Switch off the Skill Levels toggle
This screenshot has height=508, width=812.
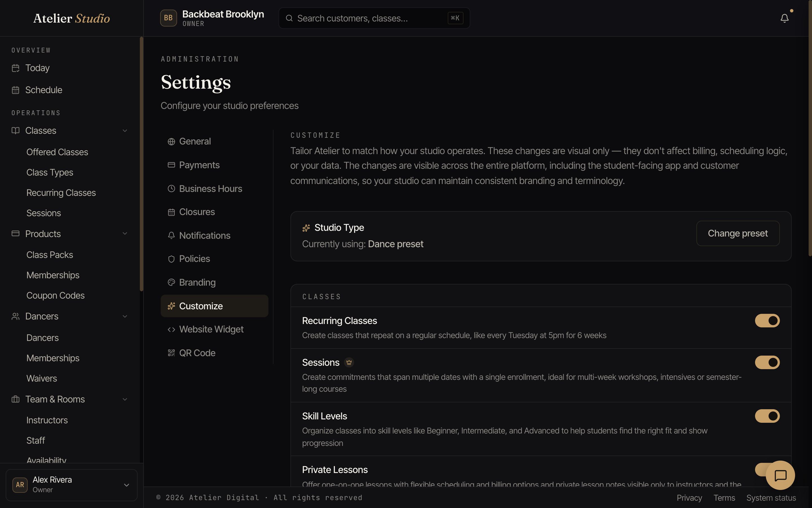pos(767,416)
